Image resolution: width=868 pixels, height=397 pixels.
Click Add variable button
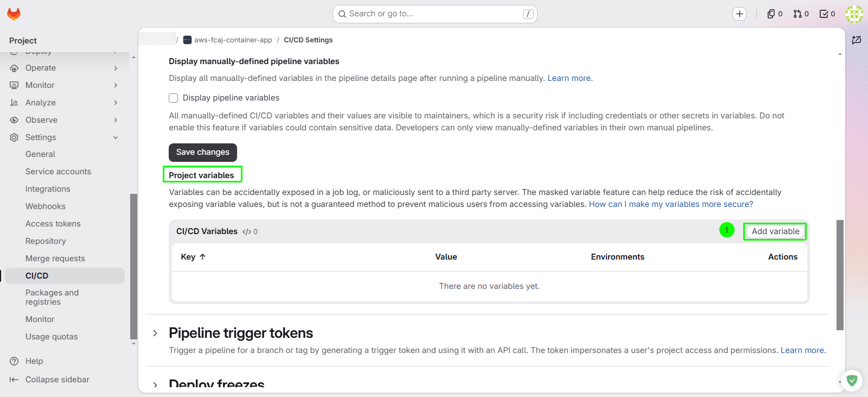[x=775, y=231]
